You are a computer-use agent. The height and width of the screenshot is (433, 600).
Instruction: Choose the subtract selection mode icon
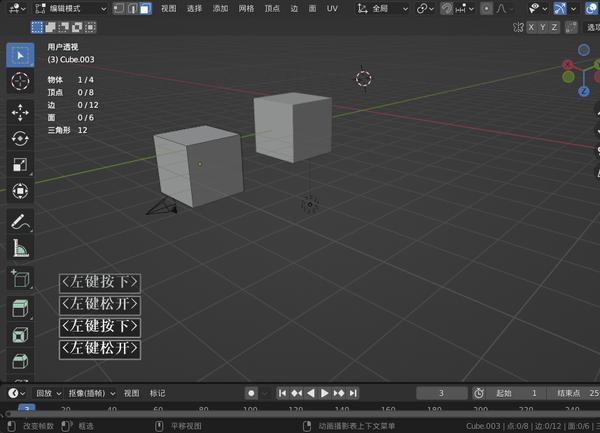64,27
